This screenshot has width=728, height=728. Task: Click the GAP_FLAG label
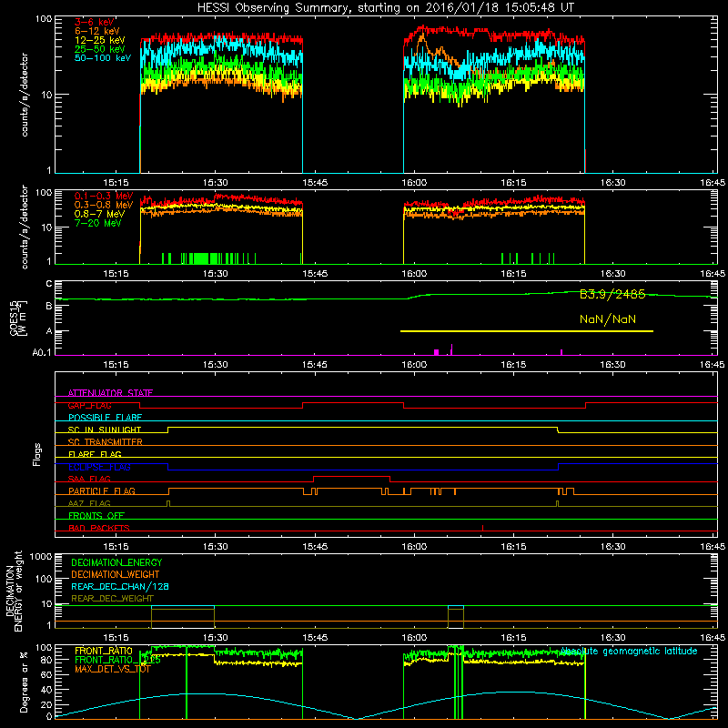click(90, 405)
